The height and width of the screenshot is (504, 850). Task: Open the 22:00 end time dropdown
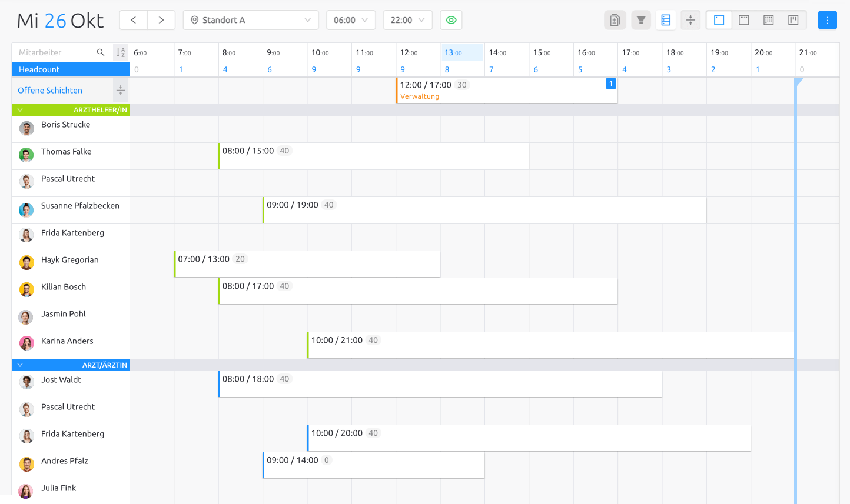pyautogui.click(x=407, y=19)
